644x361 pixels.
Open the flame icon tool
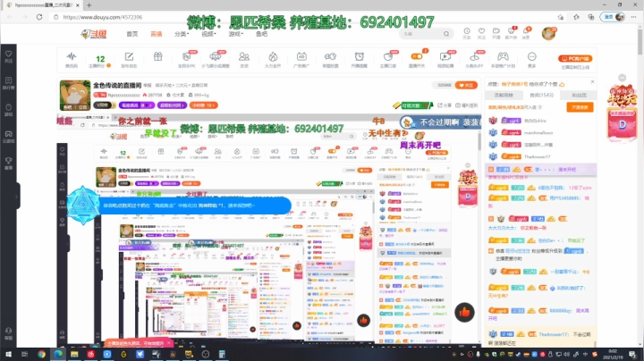click(273, 59)
